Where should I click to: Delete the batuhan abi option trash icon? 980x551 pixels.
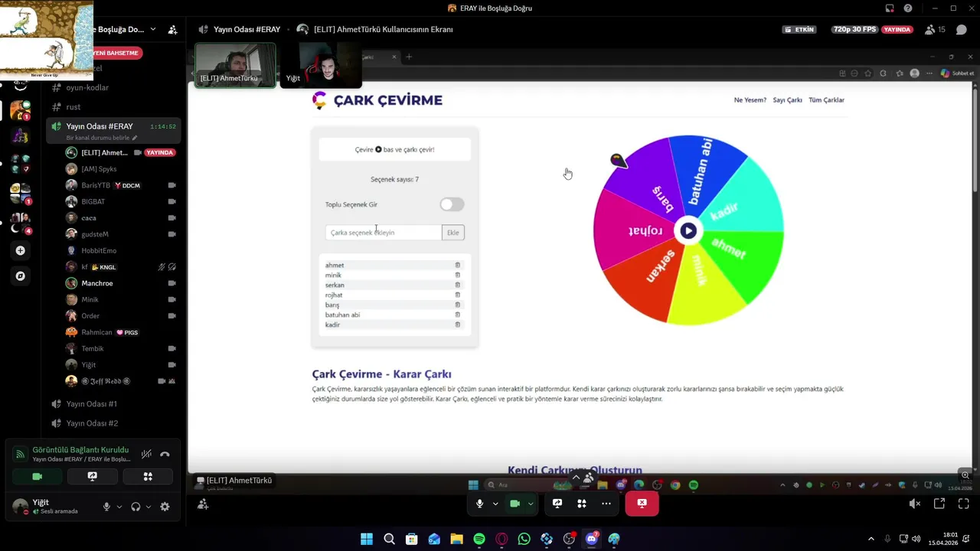coord(458,315)
